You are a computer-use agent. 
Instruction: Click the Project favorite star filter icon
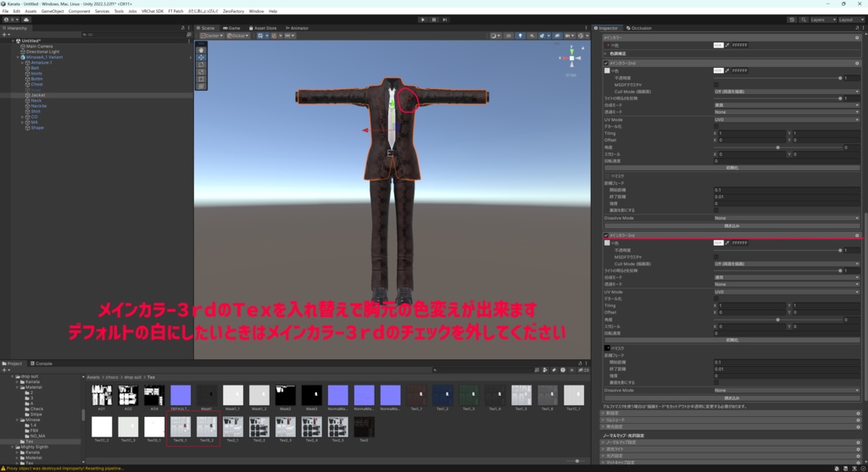pyautogui.click(x=572, y=369)
